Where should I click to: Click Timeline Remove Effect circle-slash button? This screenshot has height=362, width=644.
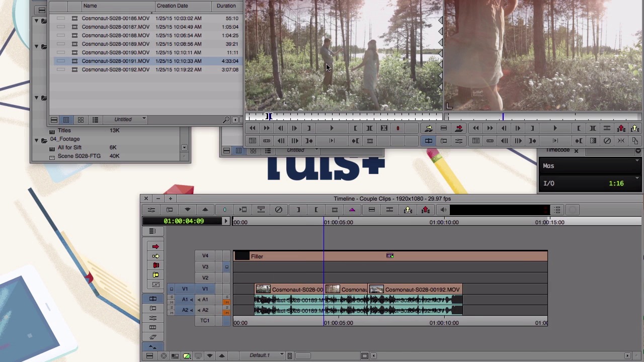tap(278, 210)
